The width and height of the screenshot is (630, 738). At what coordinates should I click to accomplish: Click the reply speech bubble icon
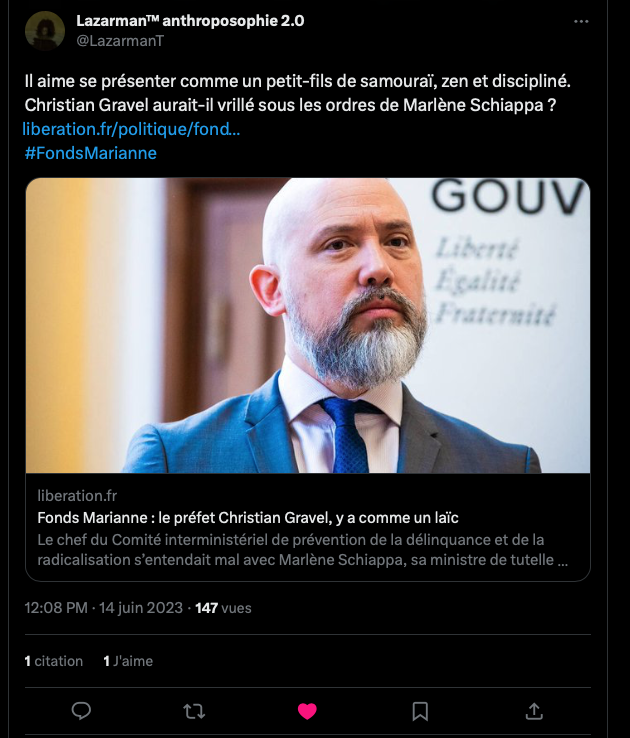click(81, 711)
